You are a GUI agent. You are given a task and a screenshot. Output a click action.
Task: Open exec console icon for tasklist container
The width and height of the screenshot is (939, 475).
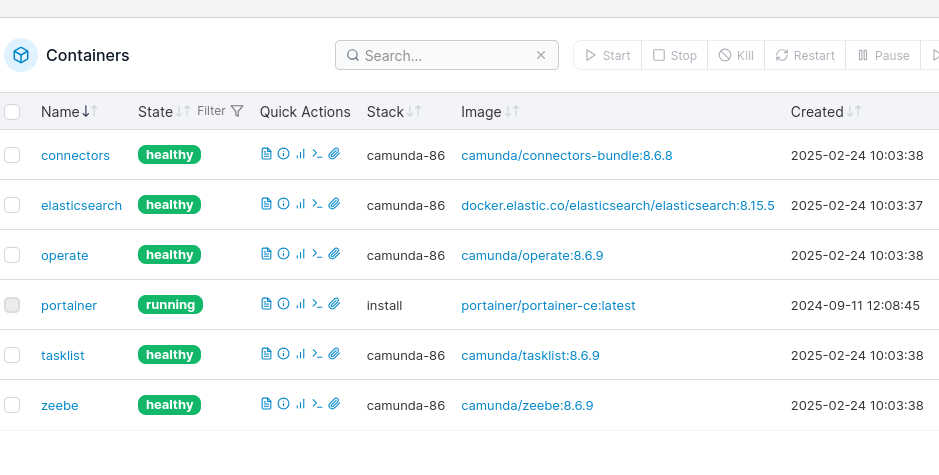(317, 354)
